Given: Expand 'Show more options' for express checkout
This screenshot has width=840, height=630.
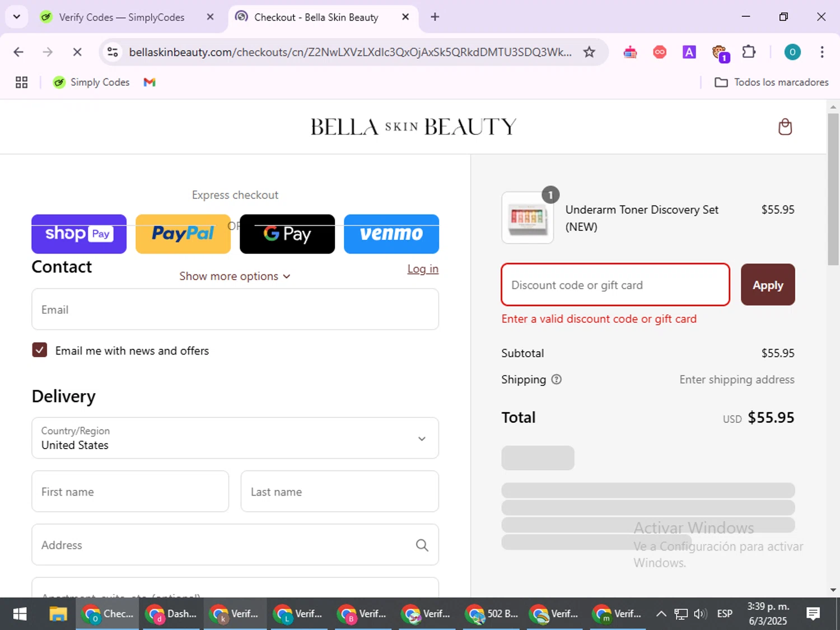Looking at the screenshot, I should pos(235,276).
